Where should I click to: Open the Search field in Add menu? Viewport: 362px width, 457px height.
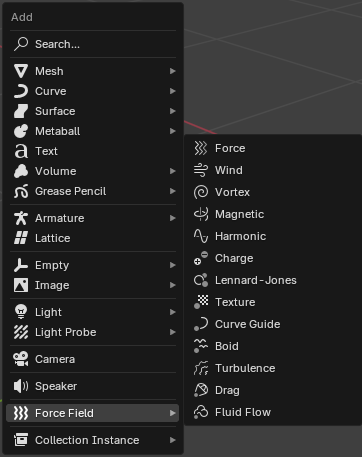coord(93,44)
